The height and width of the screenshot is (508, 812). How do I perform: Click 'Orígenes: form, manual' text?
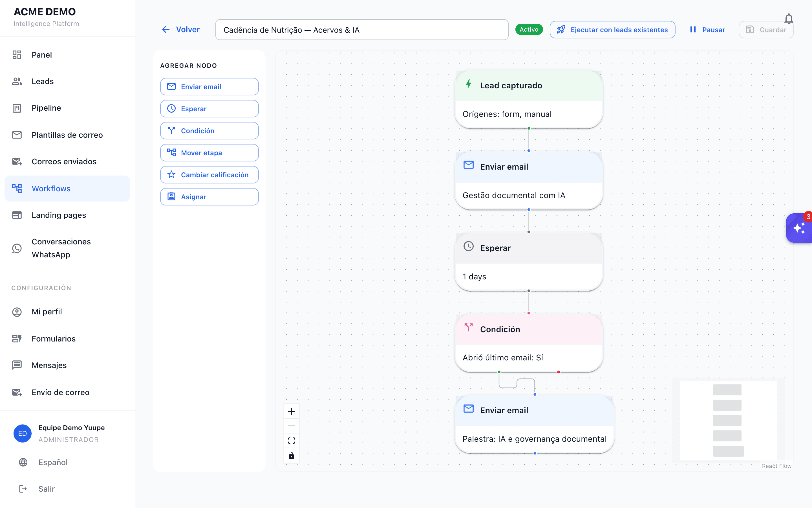[507, 114]
